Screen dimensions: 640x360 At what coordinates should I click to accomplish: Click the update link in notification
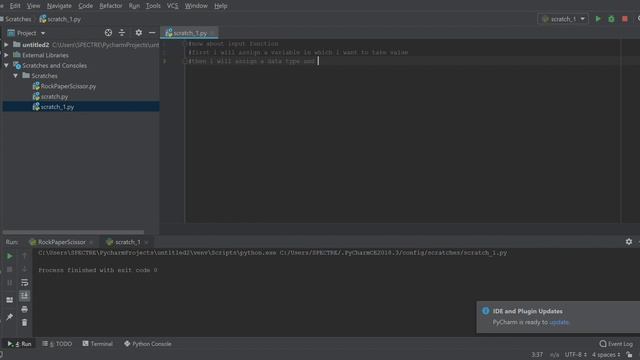click(559, 322)
